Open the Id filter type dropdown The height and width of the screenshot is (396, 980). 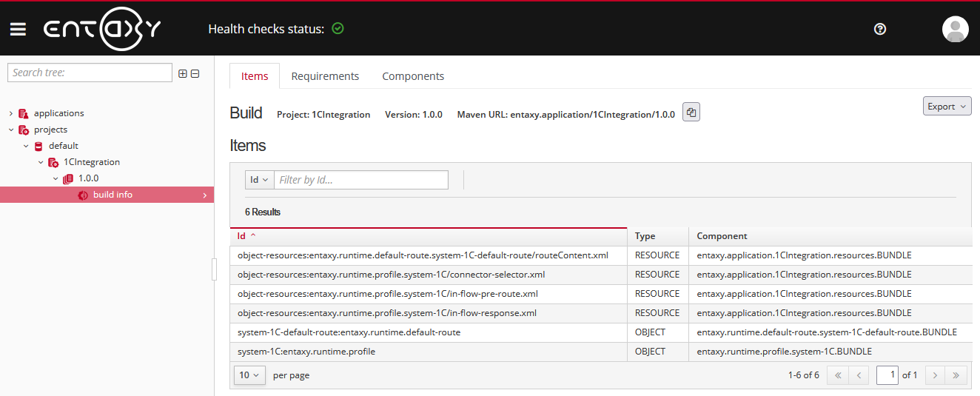coord(259,180)
